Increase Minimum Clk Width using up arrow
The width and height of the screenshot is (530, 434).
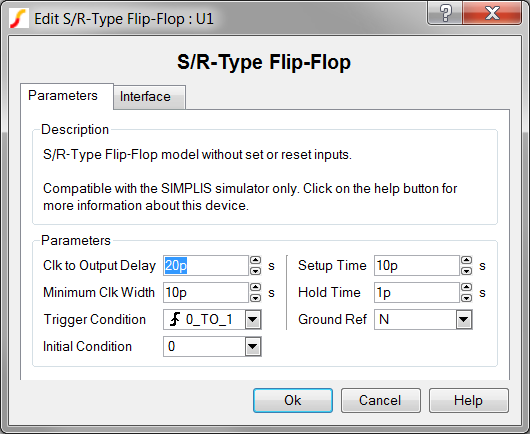tap(256, 287)
